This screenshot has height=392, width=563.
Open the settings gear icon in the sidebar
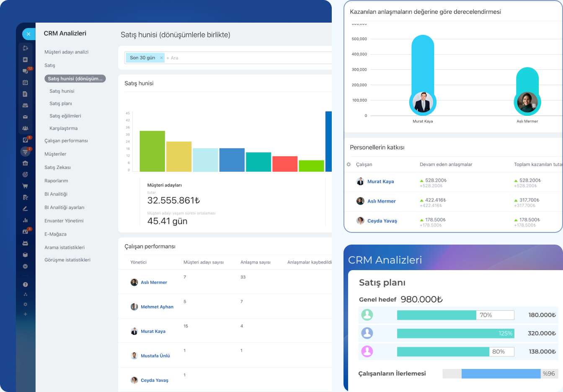point(25,304)
